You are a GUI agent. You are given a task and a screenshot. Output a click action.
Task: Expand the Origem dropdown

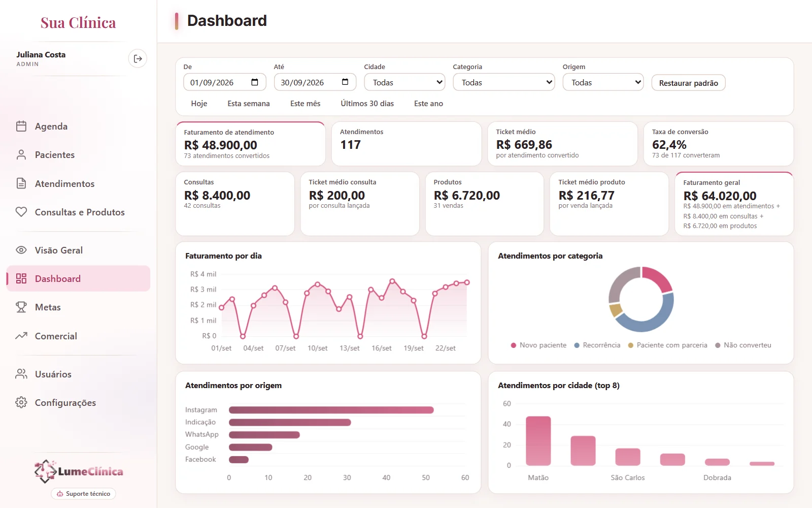click(x=603, y=82)
